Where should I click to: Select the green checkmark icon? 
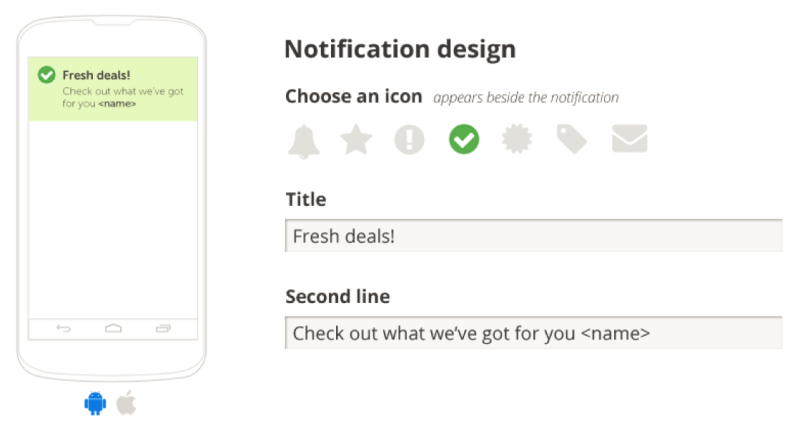464,139
